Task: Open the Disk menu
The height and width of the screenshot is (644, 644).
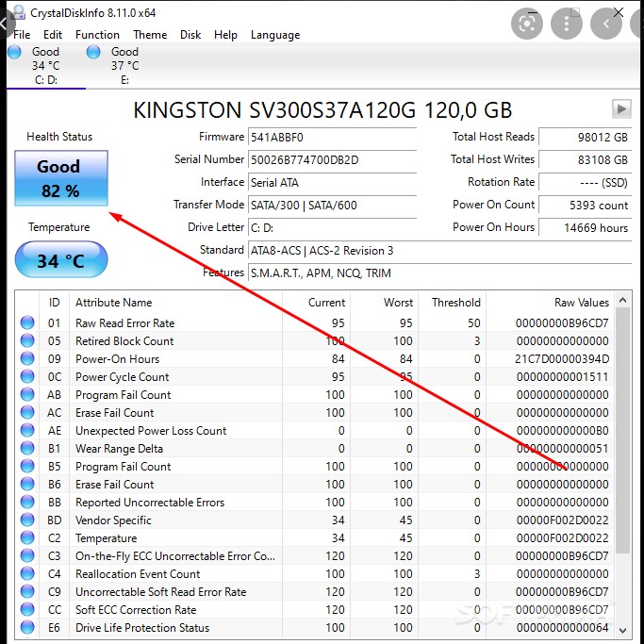Action: [190, 35]
